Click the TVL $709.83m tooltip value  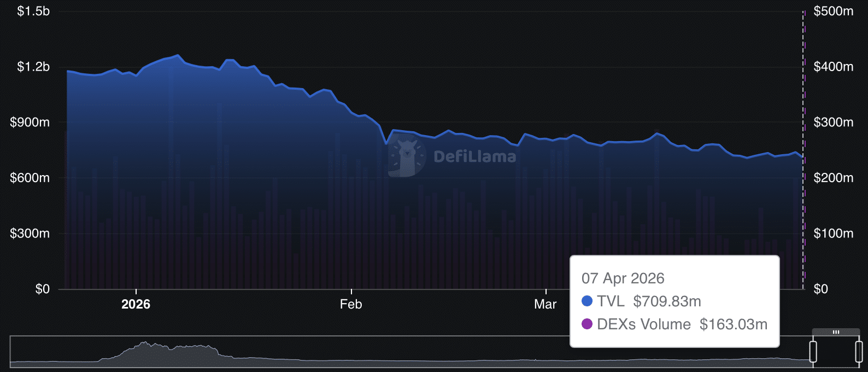tap(667, 301)
